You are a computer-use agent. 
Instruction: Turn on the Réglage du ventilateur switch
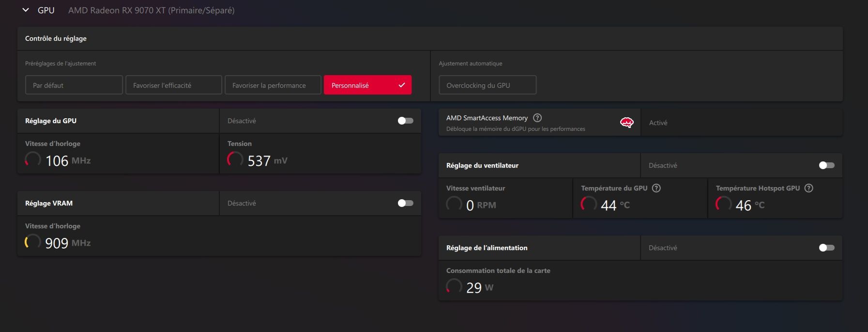(826, 165)
